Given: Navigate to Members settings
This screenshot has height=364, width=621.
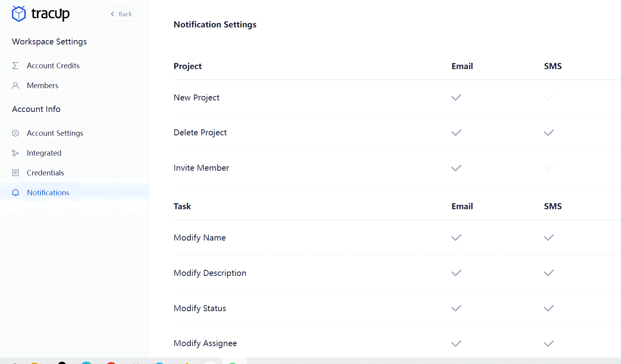Looking at the screenshot, I should [42, 85].
